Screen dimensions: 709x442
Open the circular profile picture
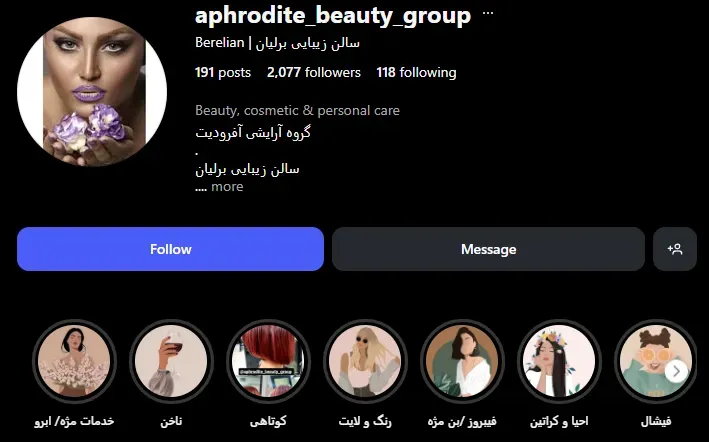(92, 92)
